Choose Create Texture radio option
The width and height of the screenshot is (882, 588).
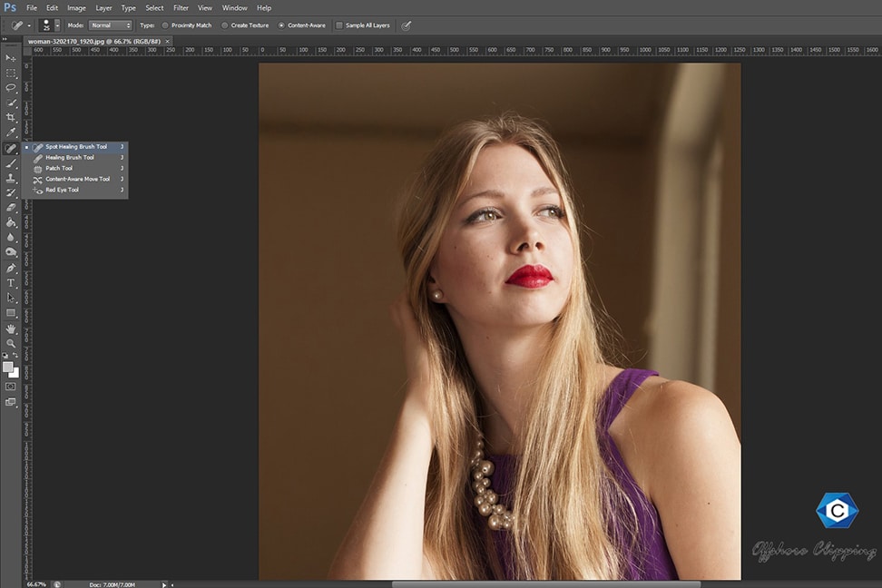[x=226, y=25]
